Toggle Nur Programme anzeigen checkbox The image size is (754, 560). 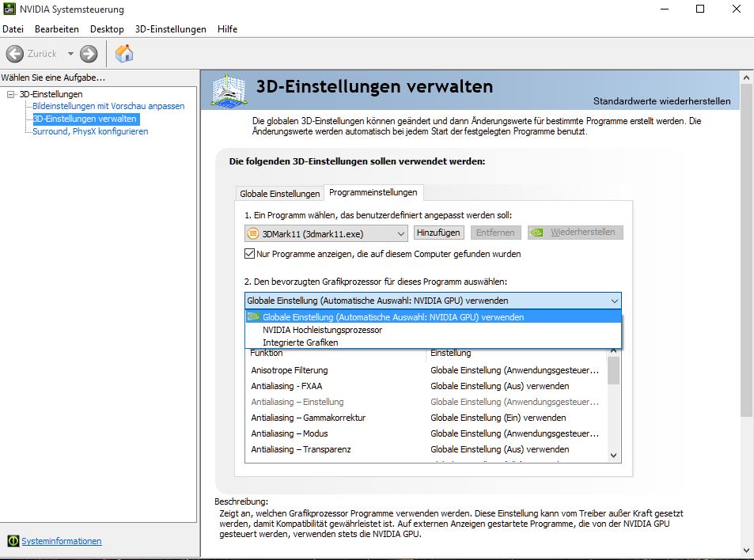pos(249,254)
